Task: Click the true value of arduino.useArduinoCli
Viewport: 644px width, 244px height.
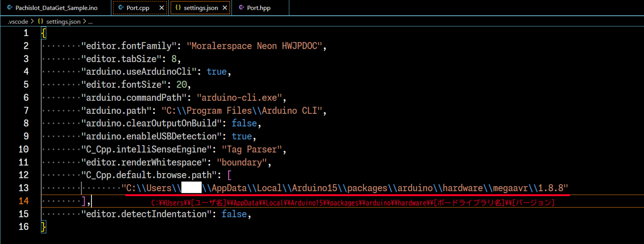Action: pyautogui.click(x=216, y=71)
